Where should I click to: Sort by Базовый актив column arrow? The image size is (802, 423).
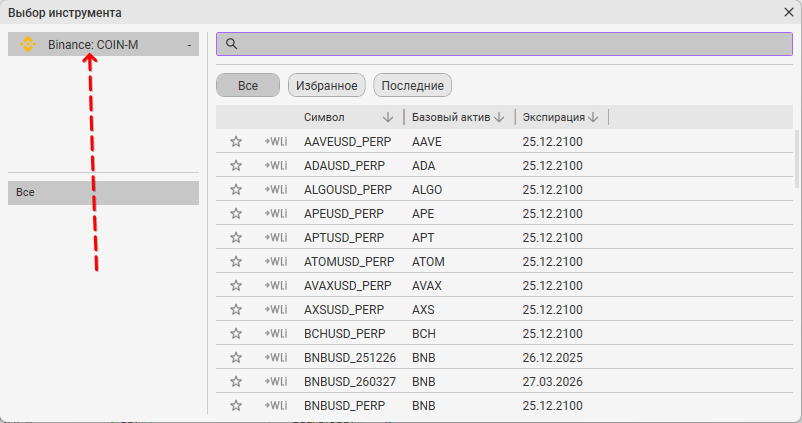tap(499, 117)
